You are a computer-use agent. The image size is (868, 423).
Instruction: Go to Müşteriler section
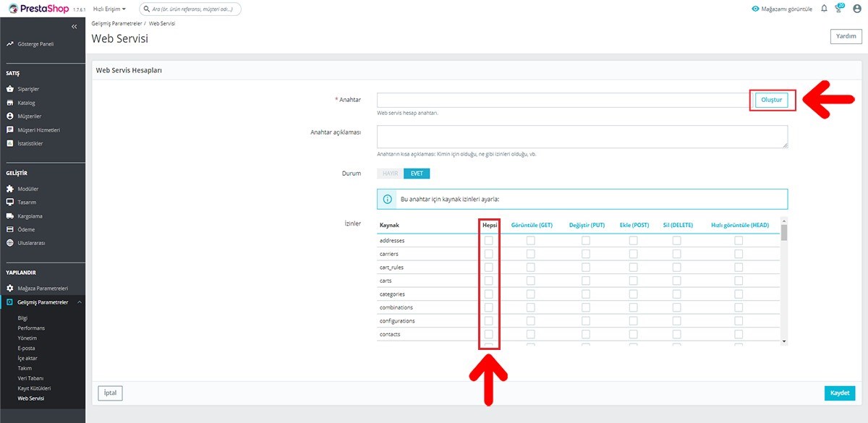coord(29,116)
